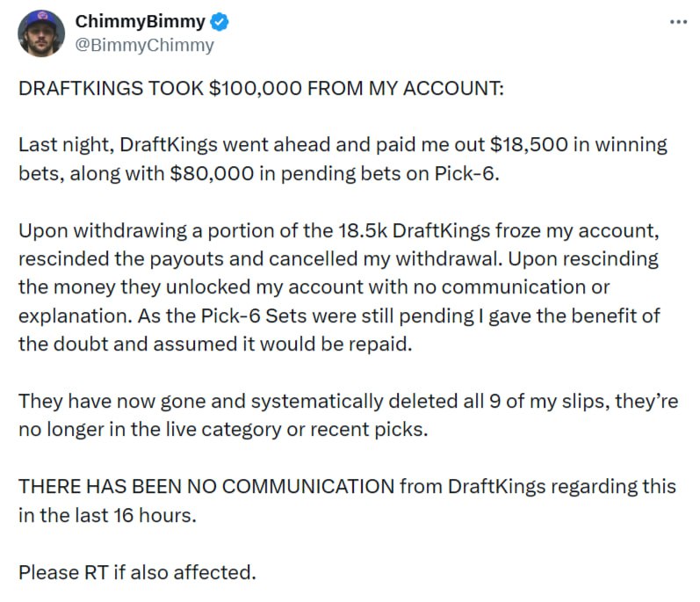700x602 pixels.
Task: Open the more options ellipsis menu
Action: pyautogui.click(x=677, y=22)
